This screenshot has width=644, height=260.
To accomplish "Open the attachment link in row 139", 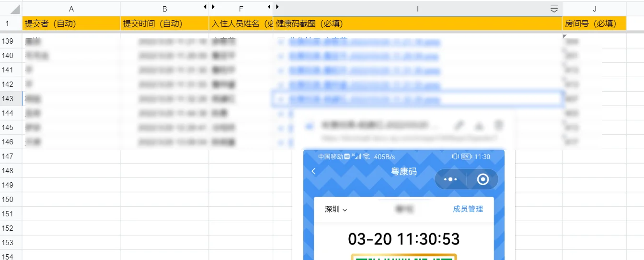I will 364,42.
